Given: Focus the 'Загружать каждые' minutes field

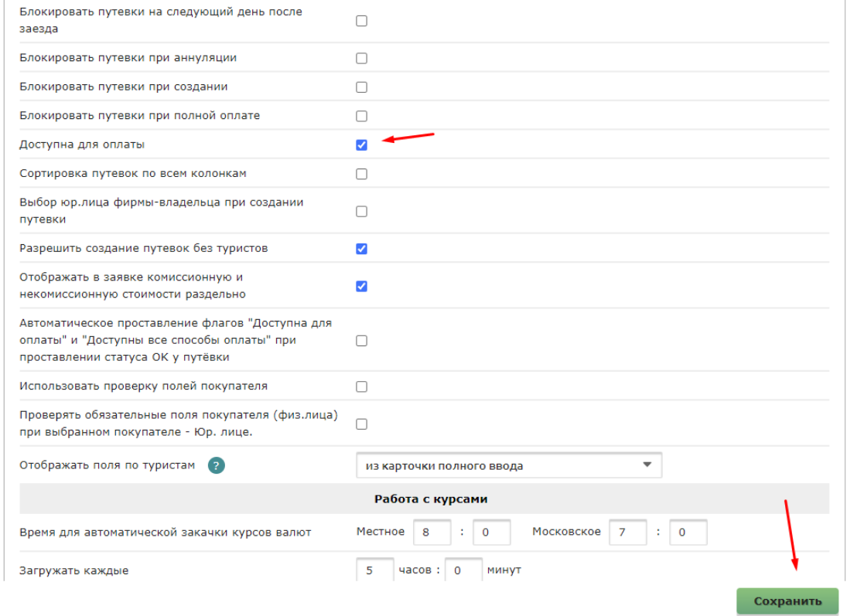Looking at the screenshot, I should (x=463, y=570).
